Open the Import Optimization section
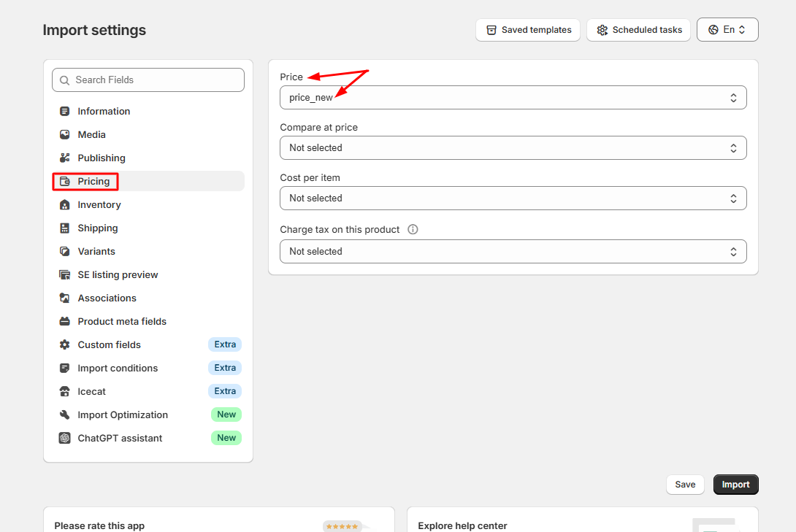Screen dimensions: 796x532 [x=148, y=415]
